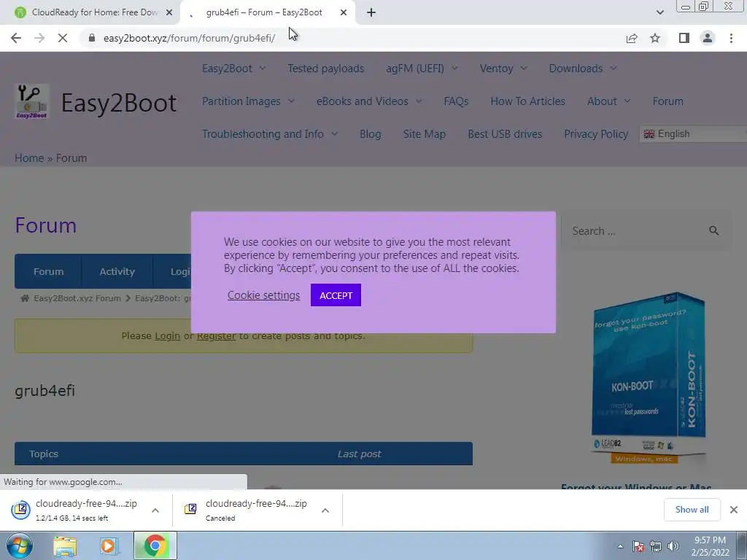
Task: Open Tested payloads menu item
Action: [326, 69]
